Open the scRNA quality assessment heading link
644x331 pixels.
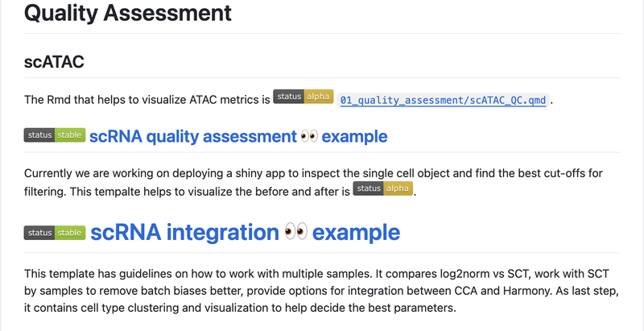pyautogui.click(x=192, y=136)
